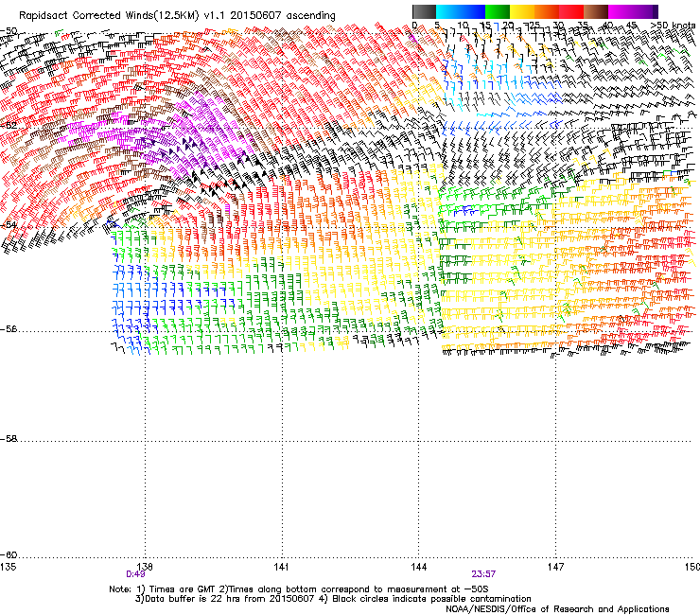Click the -60 latitude axis label

pyautogui.click(x=9, y=554)
